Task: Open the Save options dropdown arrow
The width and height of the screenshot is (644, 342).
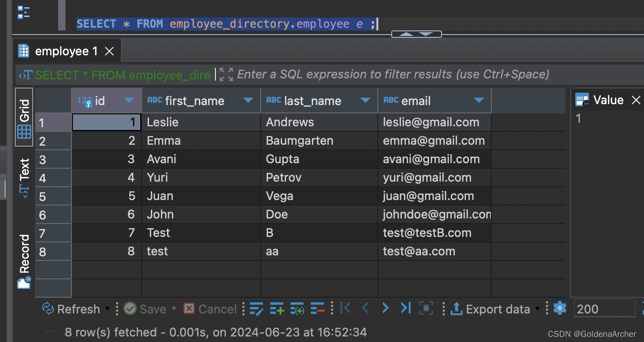Action: click(x=174, y=308)
